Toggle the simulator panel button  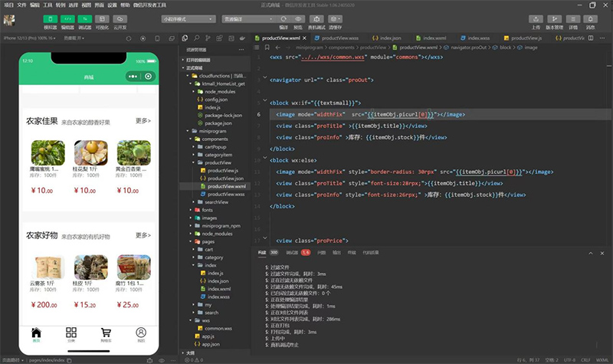[50, 18]
